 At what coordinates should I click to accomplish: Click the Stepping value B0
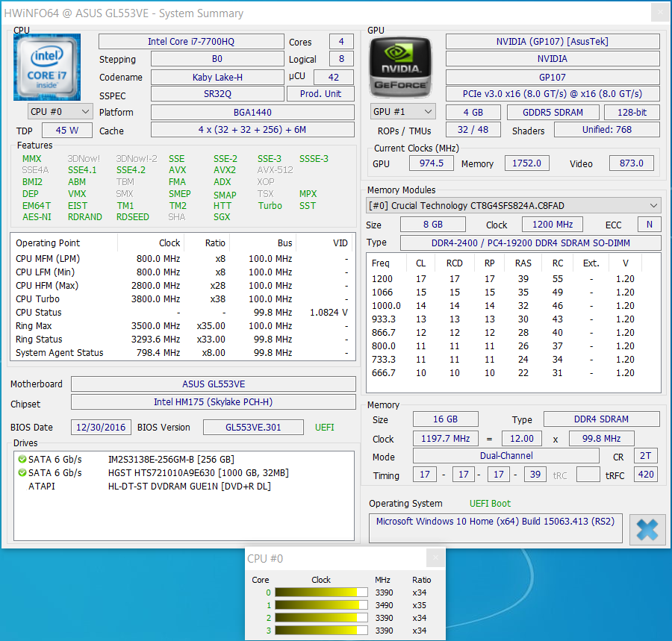click(217, 59)
